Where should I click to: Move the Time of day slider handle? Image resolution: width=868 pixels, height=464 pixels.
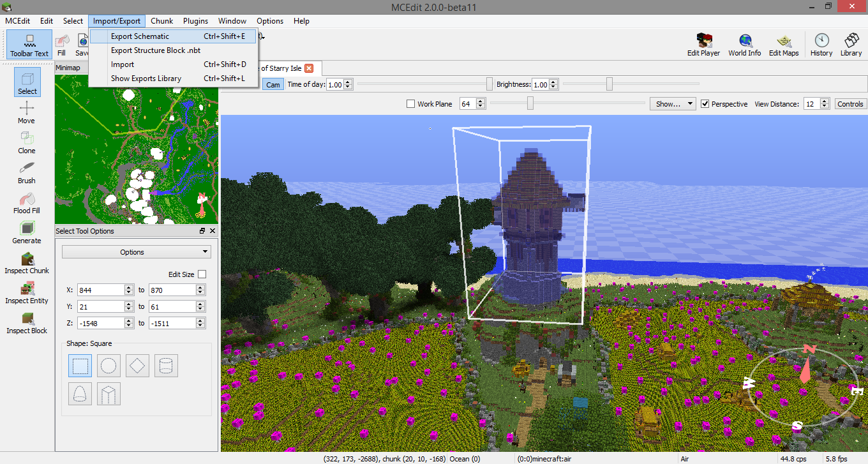click(490, 84)
